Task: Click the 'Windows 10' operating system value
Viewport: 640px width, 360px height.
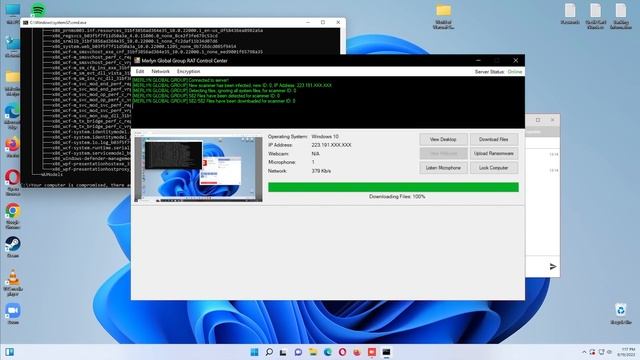Action: pyautogui.click(x=325, y=137)
